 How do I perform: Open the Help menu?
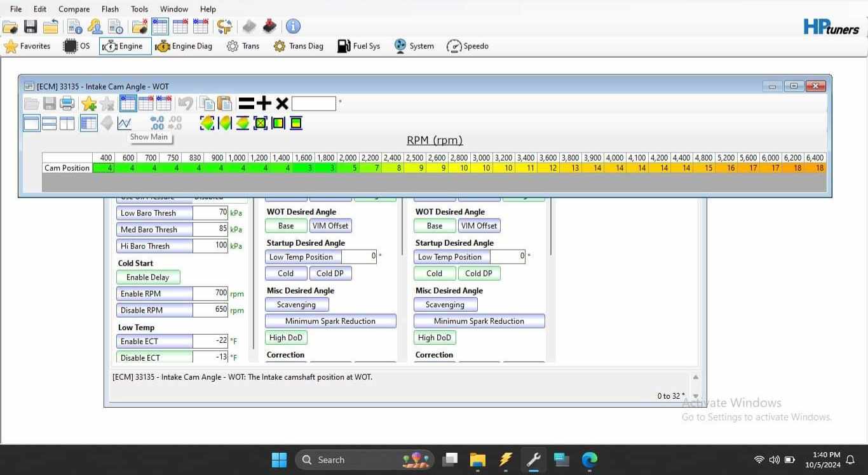208,9
